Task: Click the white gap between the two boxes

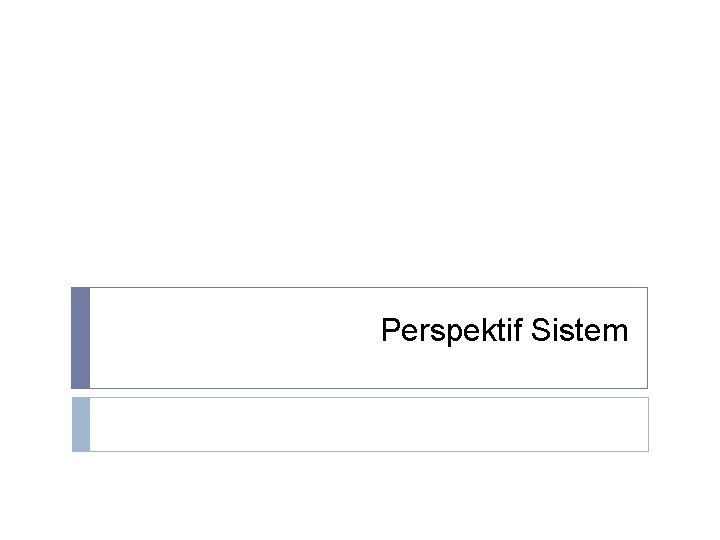Action: click(x=360, y=393)
